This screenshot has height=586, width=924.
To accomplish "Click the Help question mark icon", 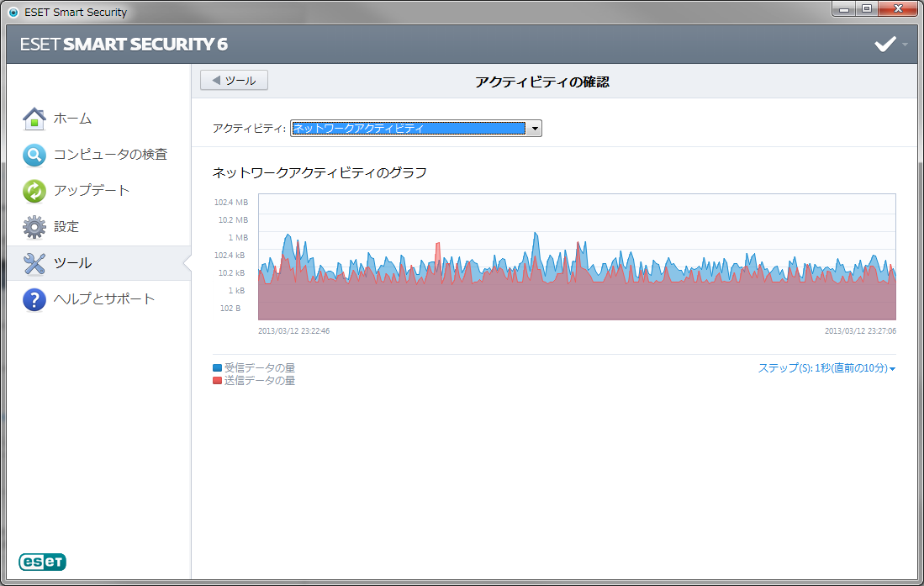I will (x=34, y=299).
